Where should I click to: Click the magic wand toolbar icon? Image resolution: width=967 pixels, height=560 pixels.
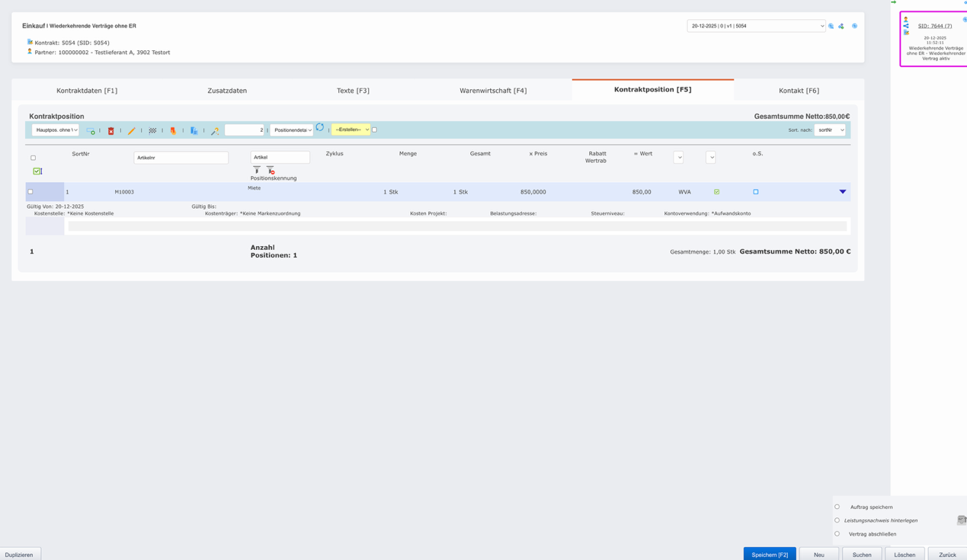(x=215, y=131)
